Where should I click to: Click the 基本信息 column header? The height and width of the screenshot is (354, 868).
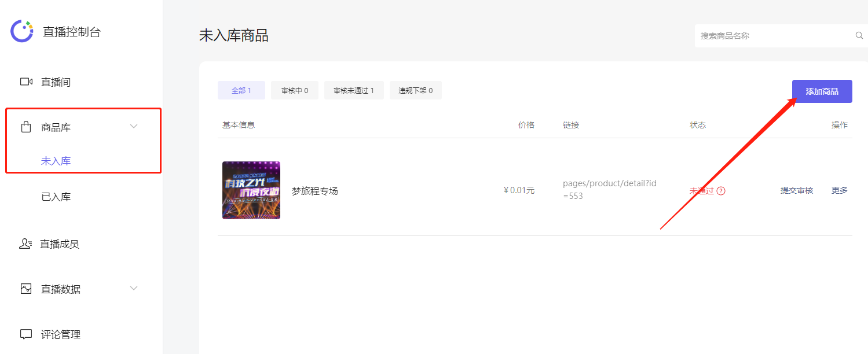tap(239, 125)
